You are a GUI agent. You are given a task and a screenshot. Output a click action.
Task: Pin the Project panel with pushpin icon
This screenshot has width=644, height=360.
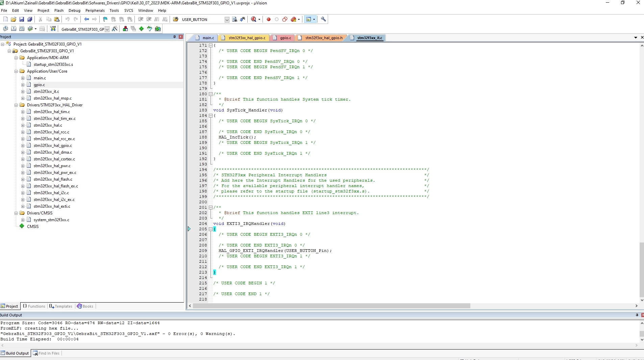coord(174,37)
